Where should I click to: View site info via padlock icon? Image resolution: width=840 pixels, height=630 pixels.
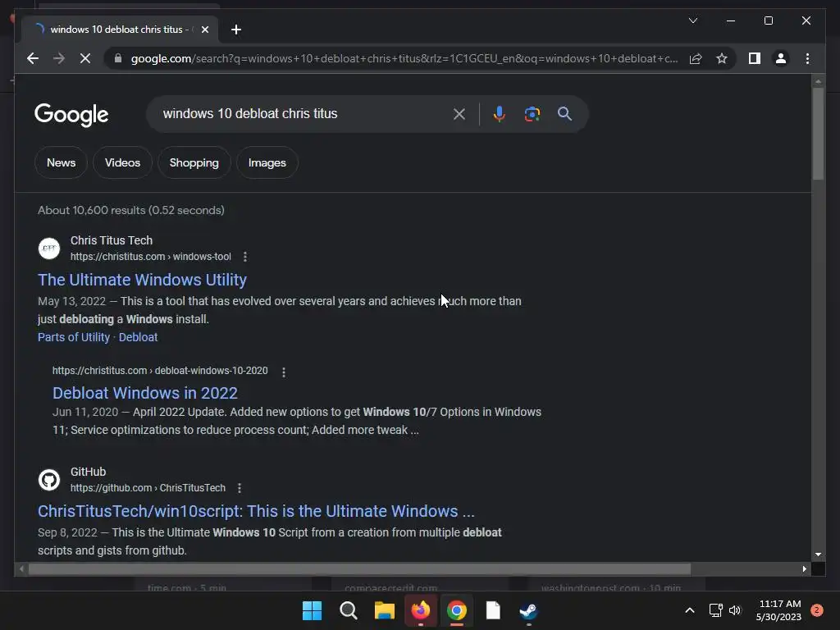[x=118, y=58]
